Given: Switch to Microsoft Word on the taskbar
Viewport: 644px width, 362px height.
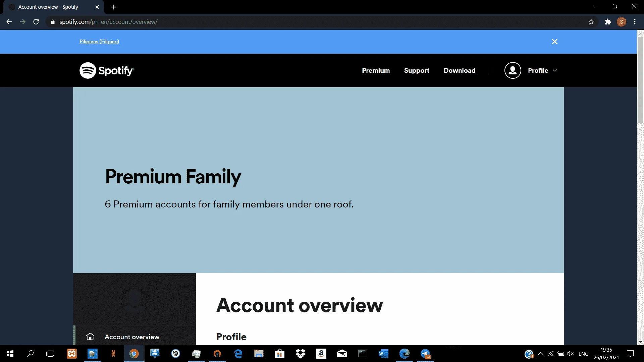Looking at the screenshot, I should point(384,354).
